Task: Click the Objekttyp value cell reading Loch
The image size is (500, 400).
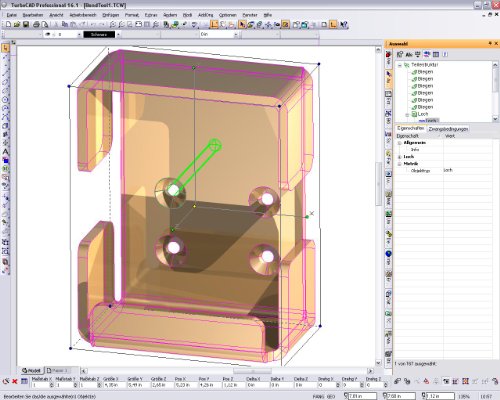Action: click(x=468, y=170)
